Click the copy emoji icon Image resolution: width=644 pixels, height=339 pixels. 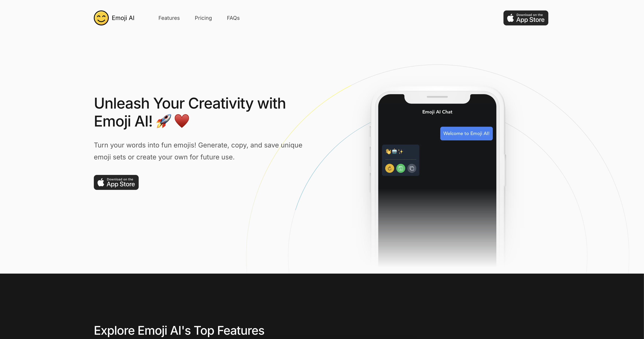pos(412,168)
